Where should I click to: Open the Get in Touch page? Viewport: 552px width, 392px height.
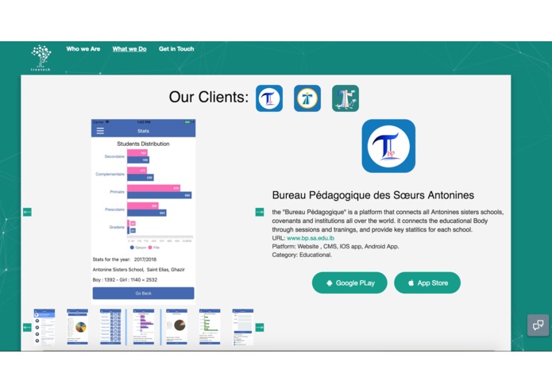[176, 49]
